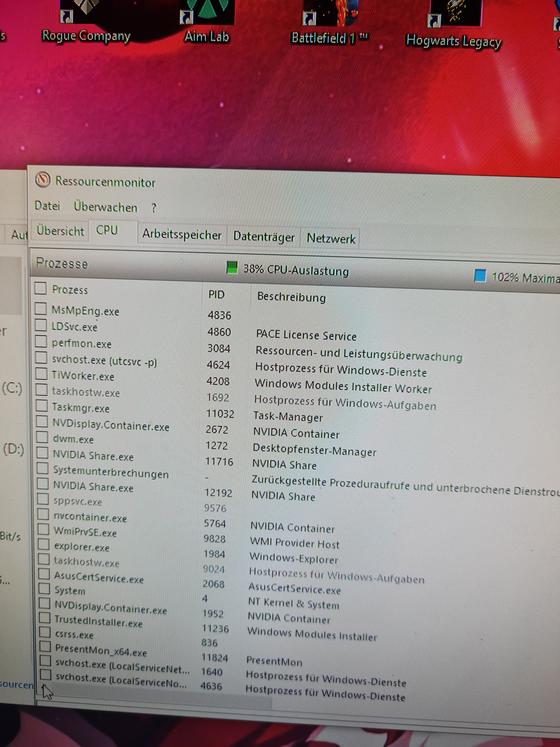Switch to the Arbeitsspeicher tab

tap(182, 234)
